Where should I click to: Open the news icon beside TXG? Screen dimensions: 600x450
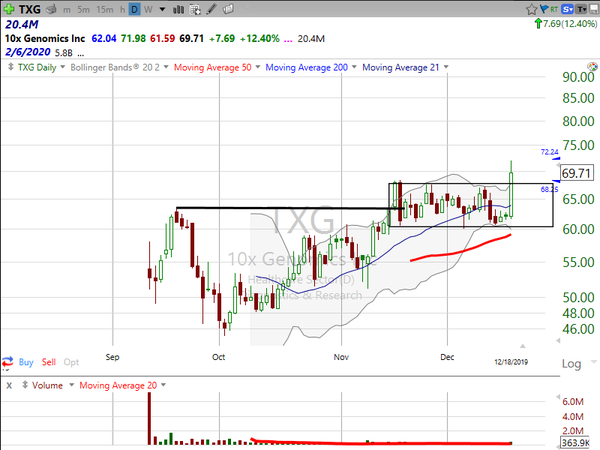click(x=51, y=9)
